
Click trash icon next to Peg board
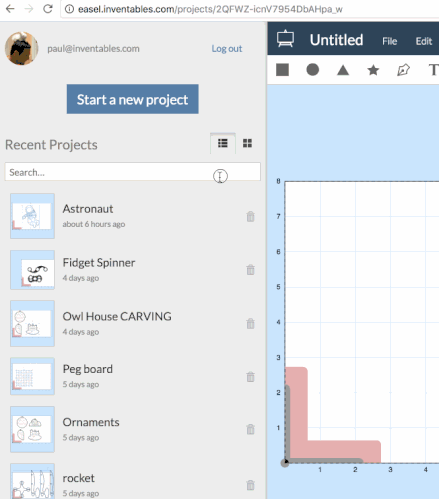pos(250,377)
